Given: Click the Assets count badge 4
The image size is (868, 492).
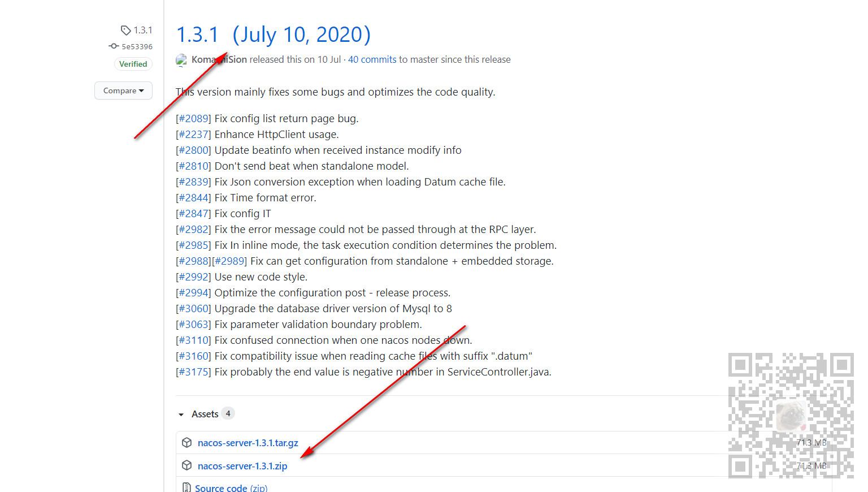Looking at the screenshot, I should 228,413.
